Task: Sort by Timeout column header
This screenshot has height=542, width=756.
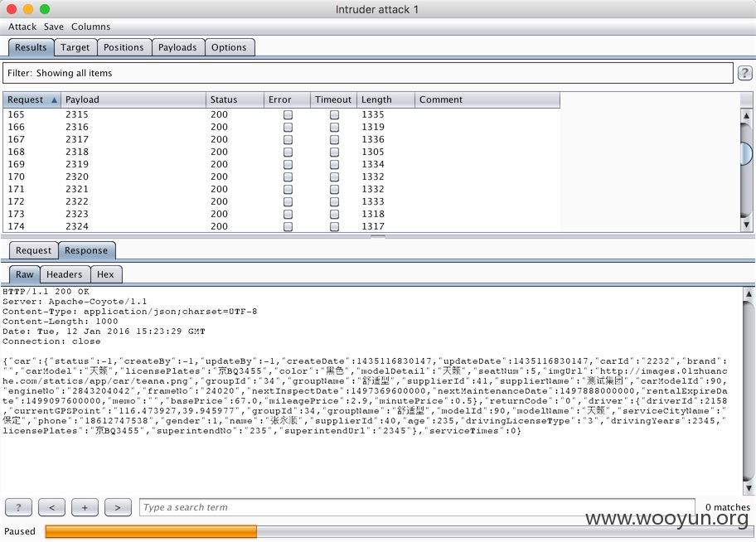Action: coord(333,99)
